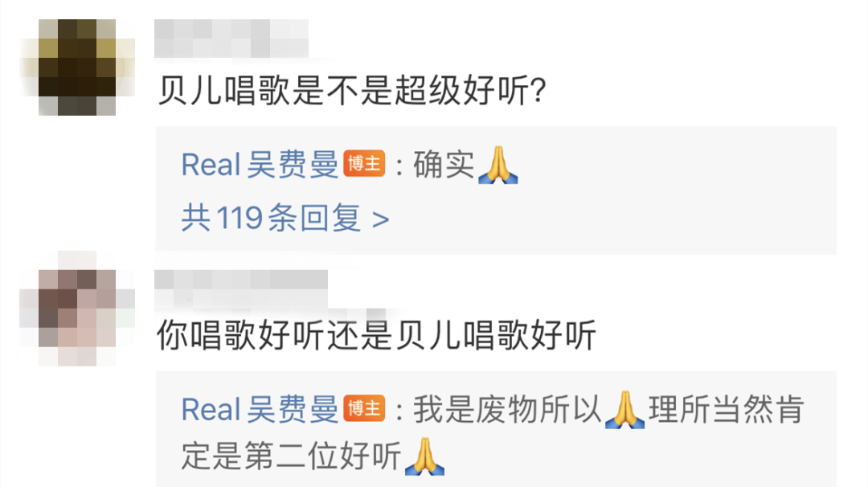
Task: Click the blurred username above 贝儿唱歌 comment
Action: coord(231,39)
